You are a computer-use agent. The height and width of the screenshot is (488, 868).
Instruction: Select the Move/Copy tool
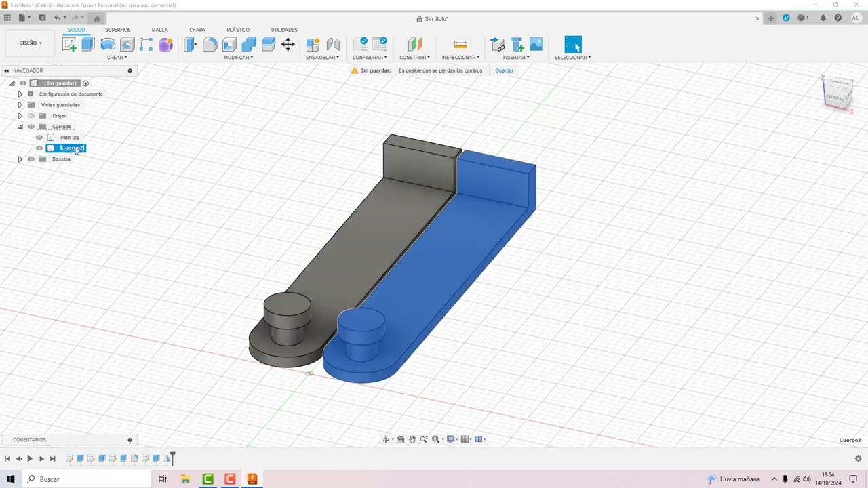pos(288,45)
